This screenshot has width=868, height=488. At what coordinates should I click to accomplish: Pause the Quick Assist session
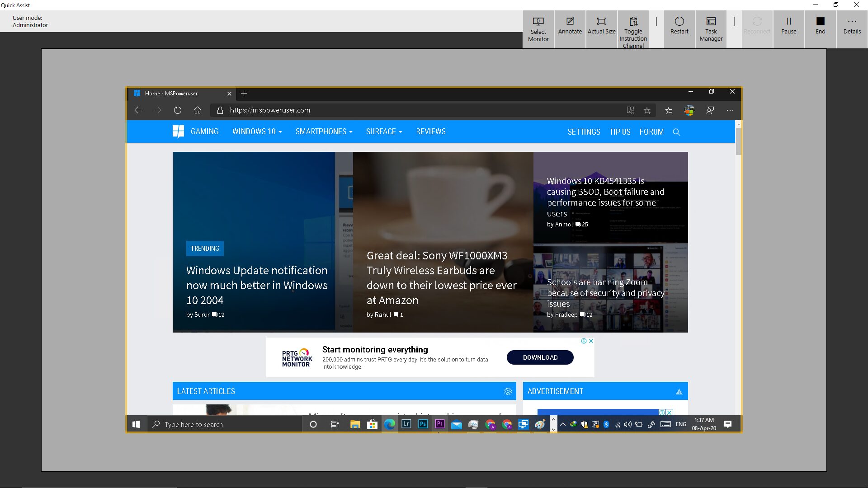[788, 29]
